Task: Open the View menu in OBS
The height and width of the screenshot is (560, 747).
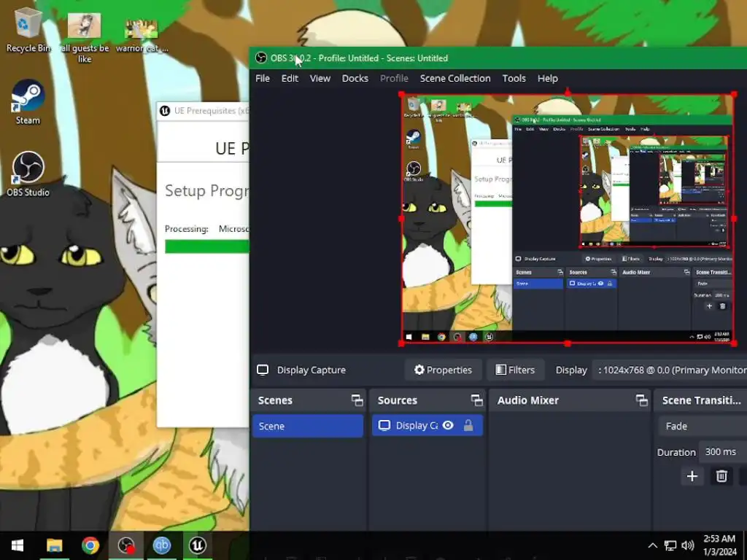Action: (x=320, y=79)
